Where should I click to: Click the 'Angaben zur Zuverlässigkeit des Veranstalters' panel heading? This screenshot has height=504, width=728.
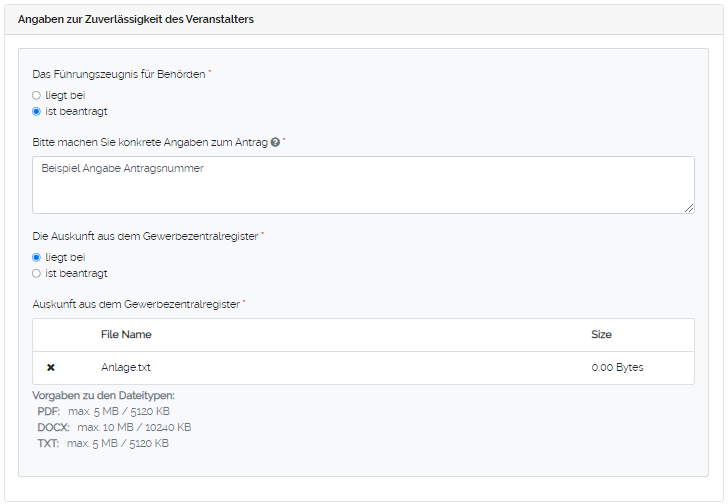coord(136,20)
